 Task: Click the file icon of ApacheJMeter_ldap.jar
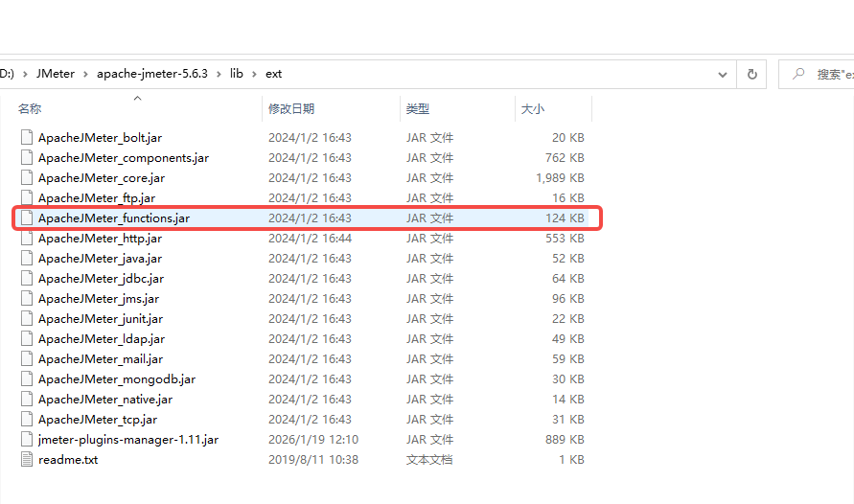coord(27,338)
